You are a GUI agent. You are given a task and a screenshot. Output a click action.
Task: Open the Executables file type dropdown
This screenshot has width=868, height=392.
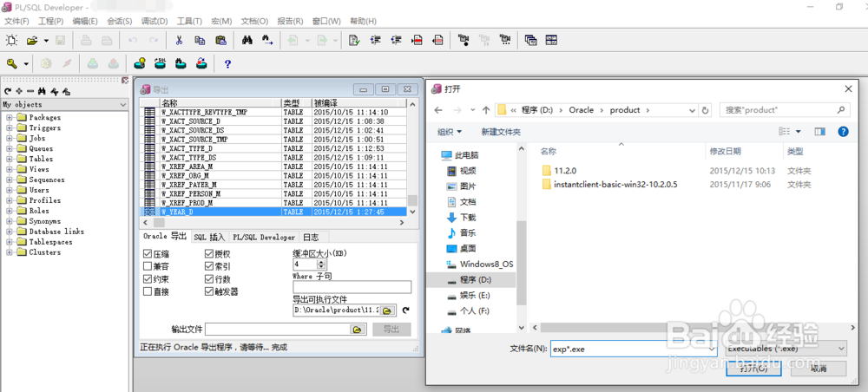click(x=786, y=349)
